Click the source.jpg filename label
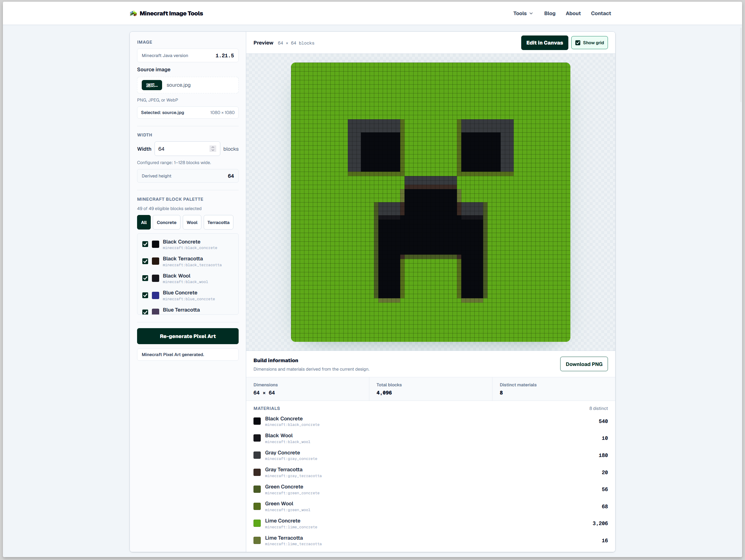The height and width of the screenshot is (560, 745). 178,85
